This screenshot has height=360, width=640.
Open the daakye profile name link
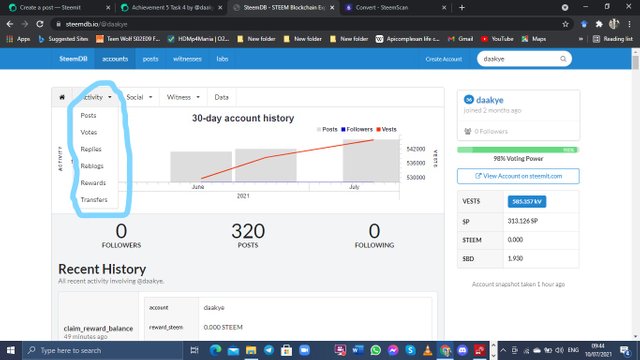tap(489, 100)
